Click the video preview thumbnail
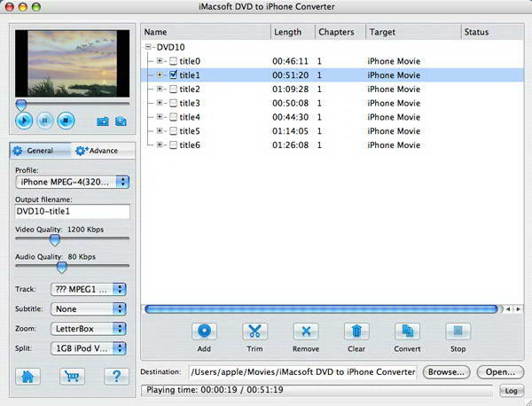Image resolution: width=532 pixels, height=406 pixels. coord(72,64)
